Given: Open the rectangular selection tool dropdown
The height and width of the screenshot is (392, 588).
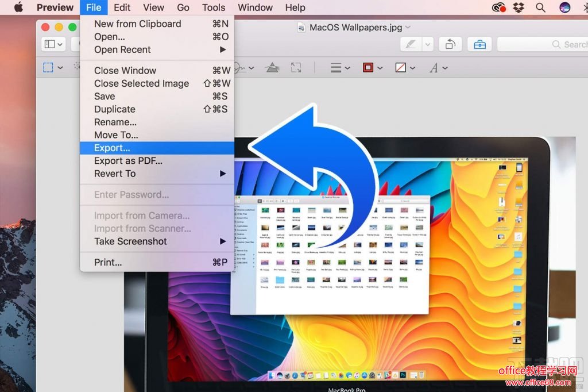Looking at the screenshot, I should (x=53, y=68).
